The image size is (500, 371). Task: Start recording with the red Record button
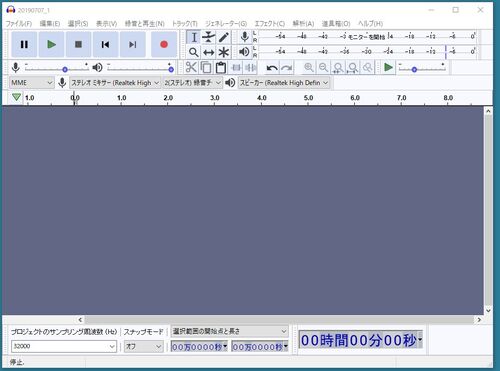point(164,44)
